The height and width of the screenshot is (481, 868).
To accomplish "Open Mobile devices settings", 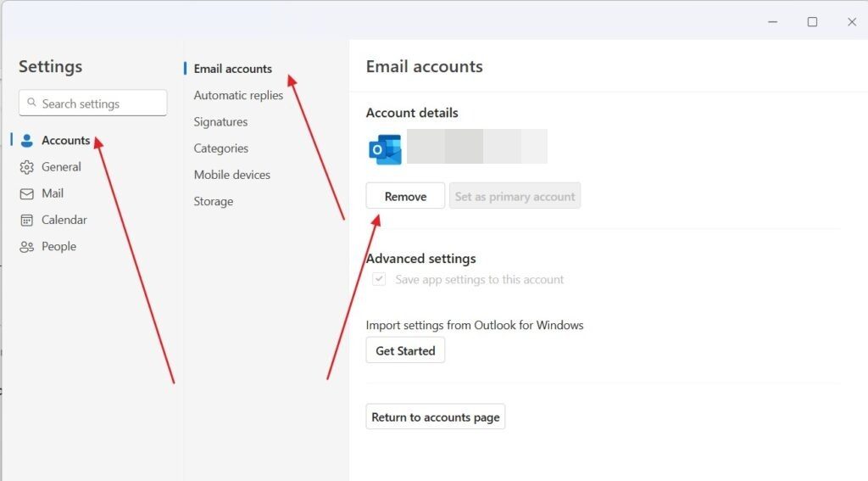I will (231, 175).
